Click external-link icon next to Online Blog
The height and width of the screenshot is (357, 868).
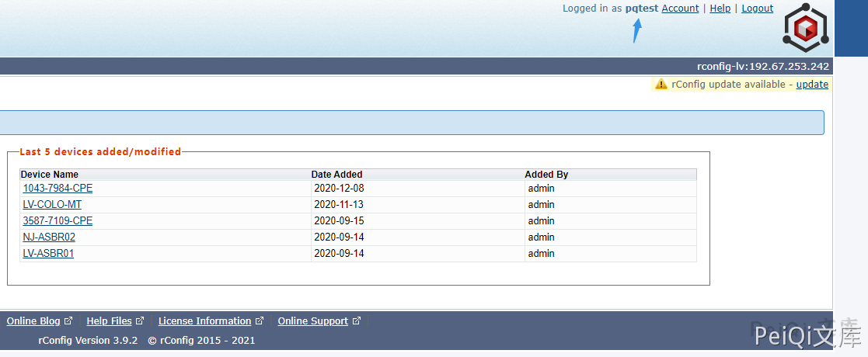point(68,321)
